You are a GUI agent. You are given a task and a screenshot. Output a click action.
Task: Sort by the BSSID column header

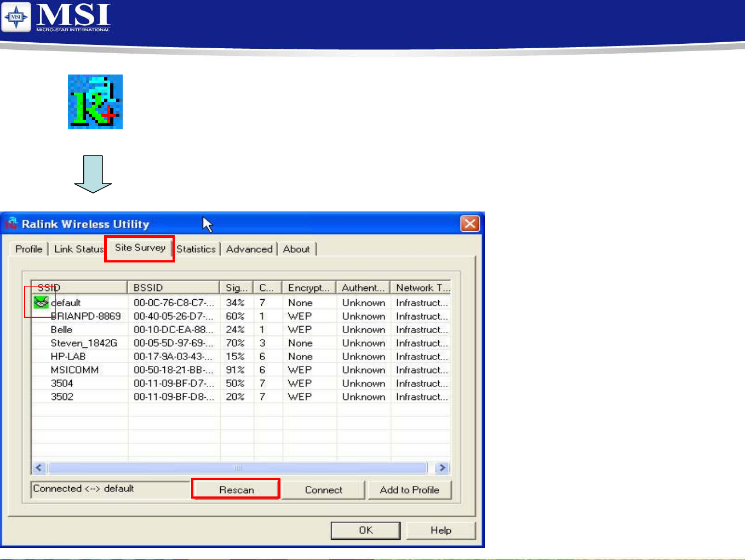coord(173,288)
